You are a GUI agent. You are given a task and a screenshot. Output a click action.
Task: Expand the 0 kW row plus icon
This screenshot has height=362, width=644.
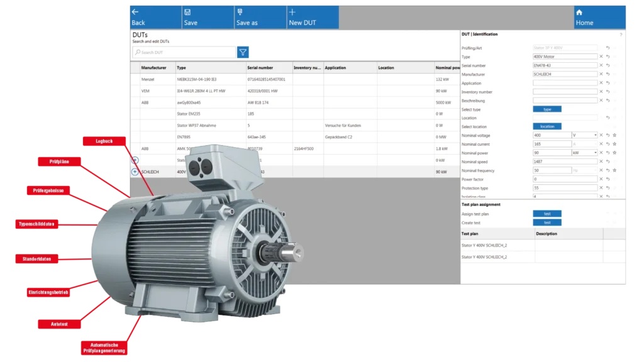pos(135,160)
